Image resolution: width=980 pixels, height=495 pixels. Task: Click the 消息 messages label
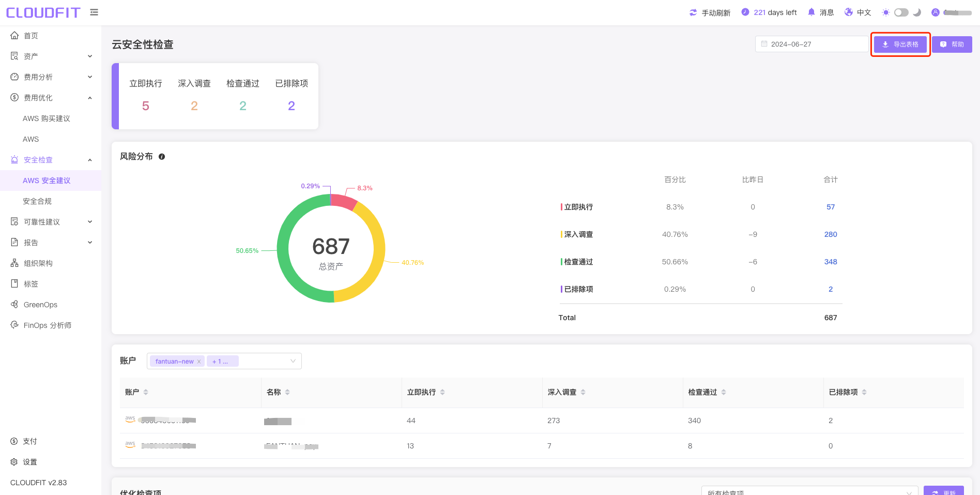pyautogui.click(x=826, y=12)
